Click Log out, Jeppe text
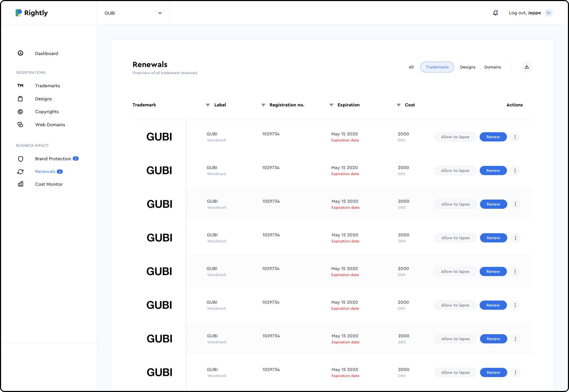The image size is (569, 392). [525, 13]
